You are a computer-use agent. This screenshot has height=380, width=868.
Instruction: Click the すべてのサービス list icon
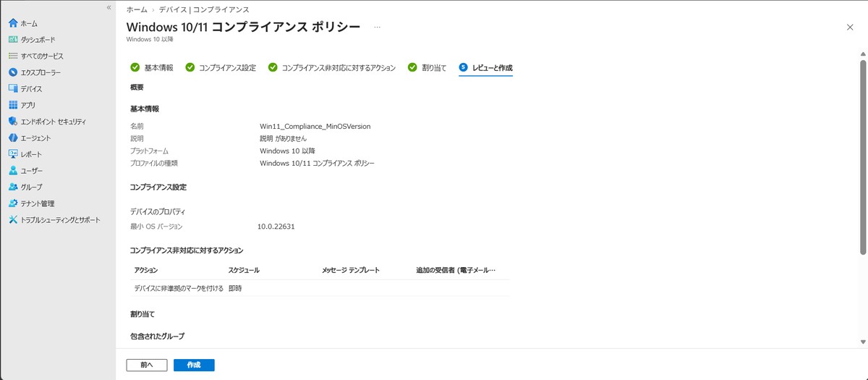[13, 56]
